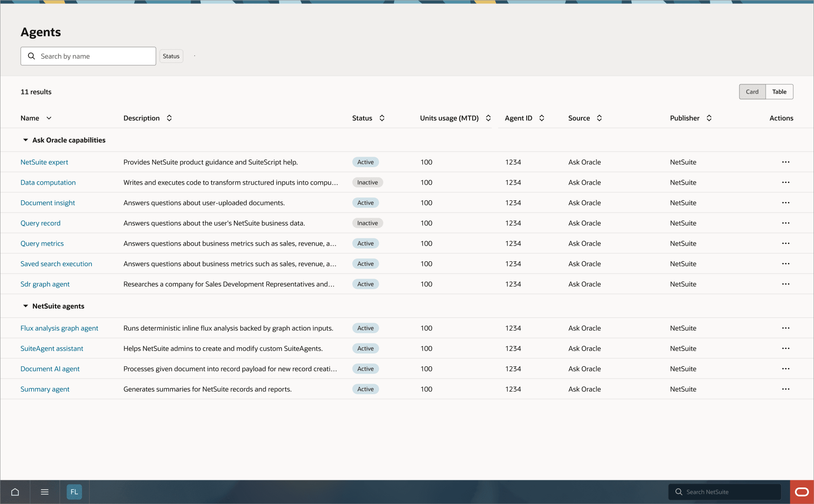814x504 pixels.
Task: Sort by Units usage (MTD)
Action: (x=488, y=118)
